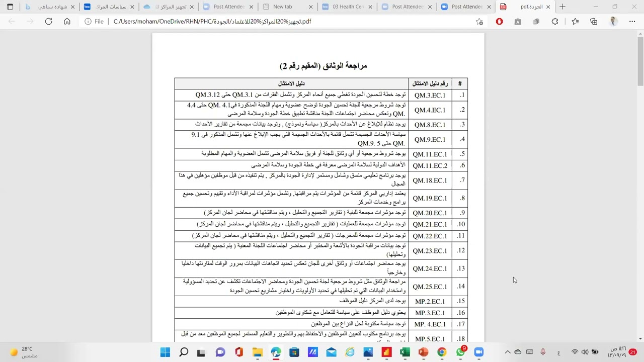Click cell QM.3.EC.1
The width and height of the screenshot is (644, 362).
(x=430, y=95)
